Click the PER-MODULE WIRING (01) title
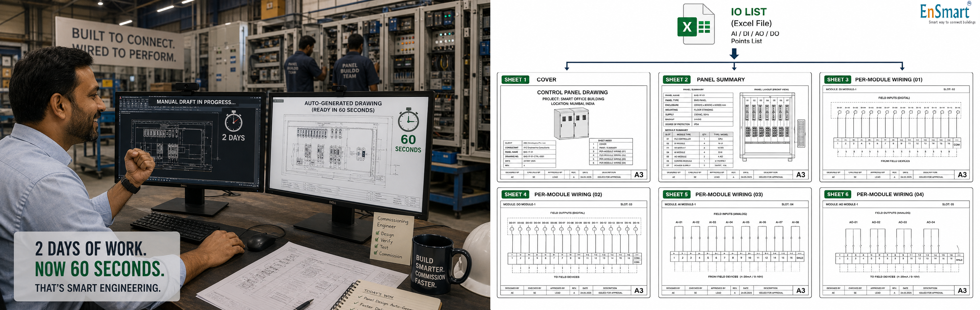980x310 pixels. pos(889,79)
